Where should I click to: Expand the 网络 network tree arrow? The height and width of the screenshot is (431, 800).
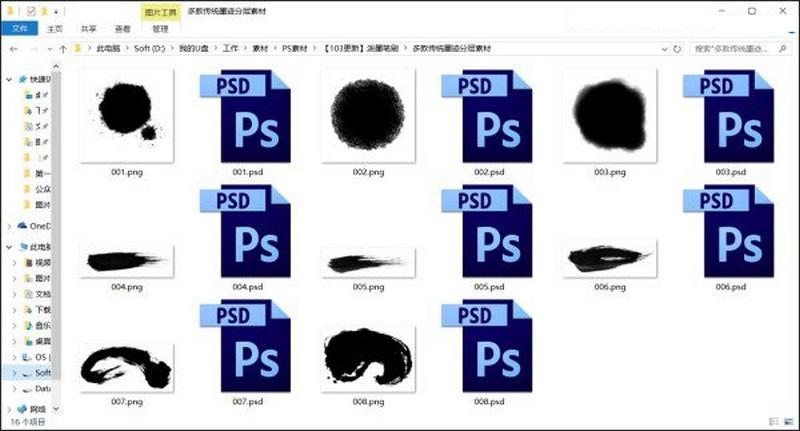(x=9, y=409)
